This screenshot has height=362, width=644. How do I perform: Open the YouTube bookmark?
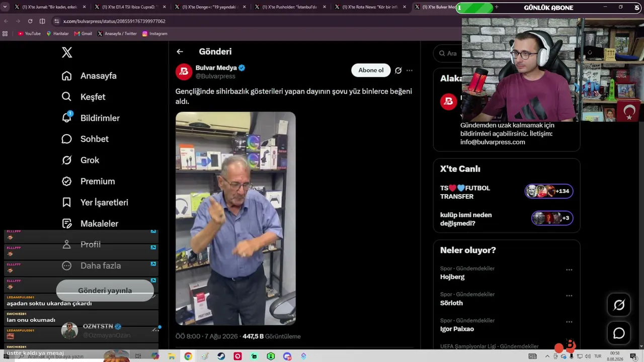[x=29, y=34]
